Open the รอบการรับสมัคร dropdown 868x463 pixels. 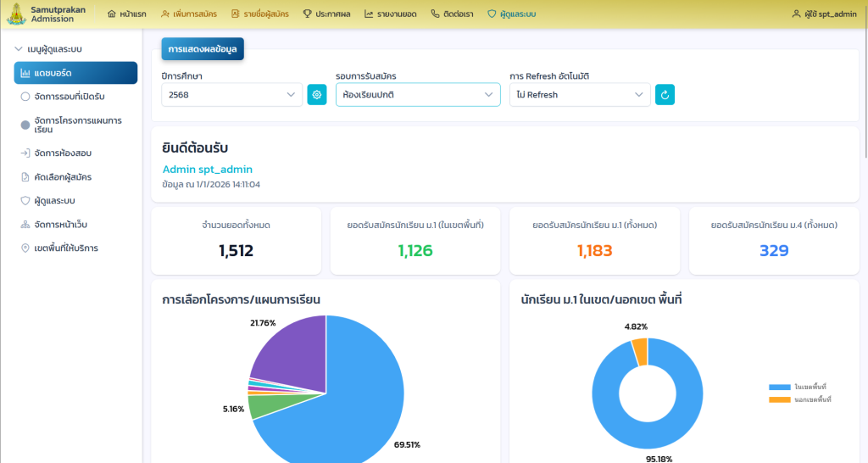[417, 95]
